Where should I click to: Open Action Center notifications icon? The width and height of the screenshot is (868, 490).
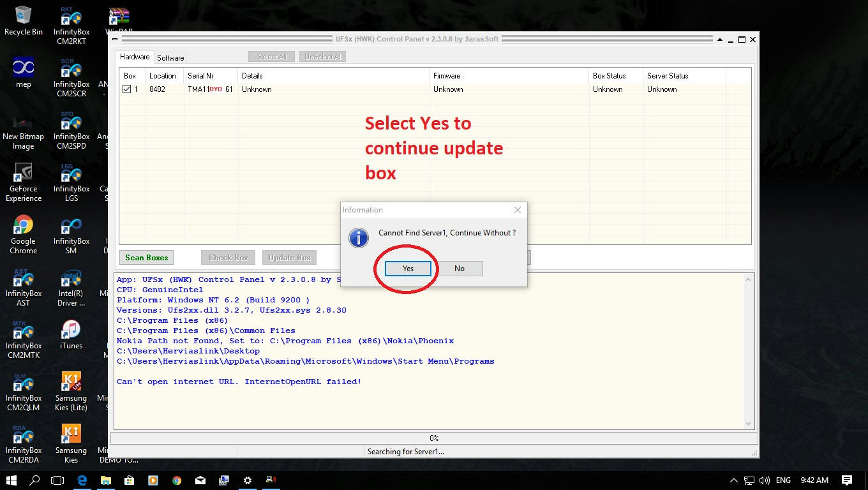[x=847, y=480]
